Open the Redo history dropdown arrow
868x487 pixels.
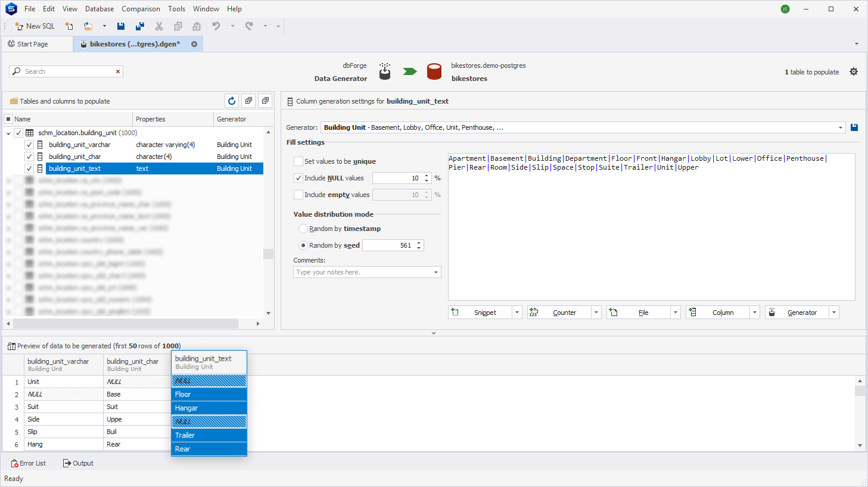point(265,26)
